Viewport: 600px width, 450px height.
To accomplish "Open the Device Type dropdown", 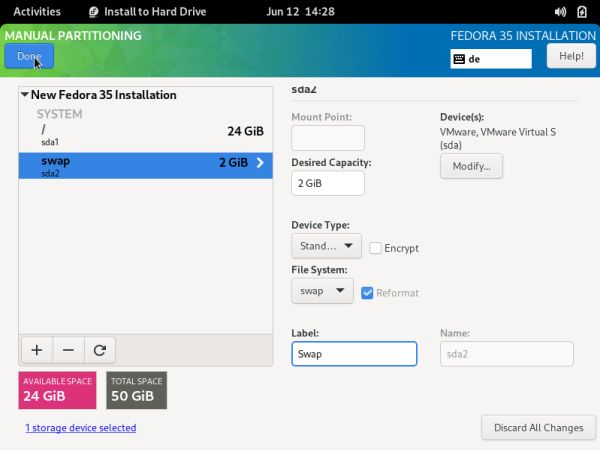I will pos(326,246).
